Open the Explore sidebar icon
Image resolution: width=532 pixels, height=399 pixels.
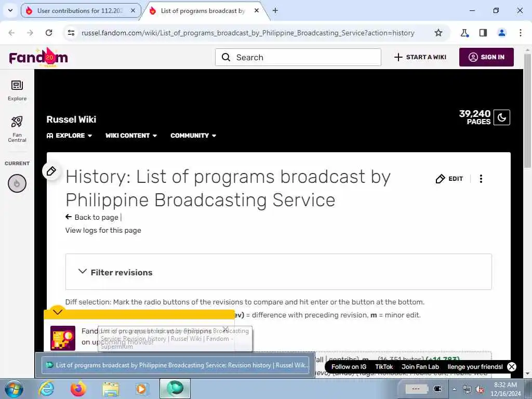[17, 90]
